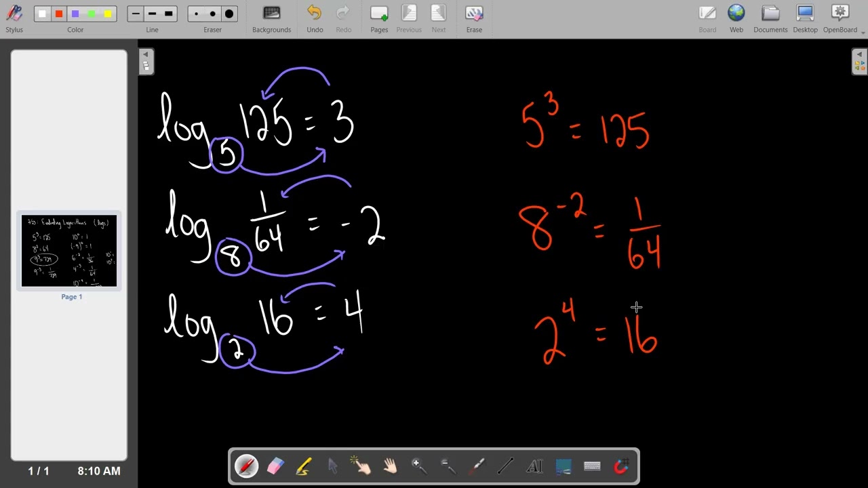The height and width of the screenshot is (488, 868).
Task: Pick the green pen color
Action: 92,14
